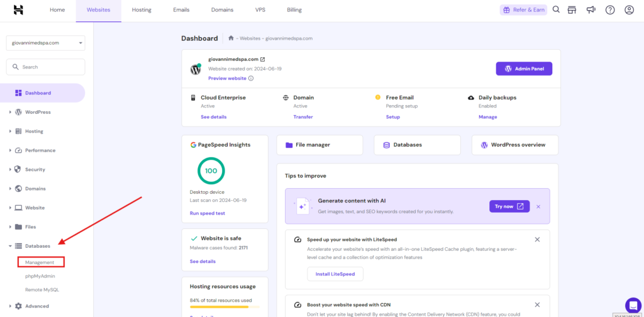The width and height of the screenshot is (644, 317).
Task: Close the Generate content with AI banner
Action: [538, 206]
